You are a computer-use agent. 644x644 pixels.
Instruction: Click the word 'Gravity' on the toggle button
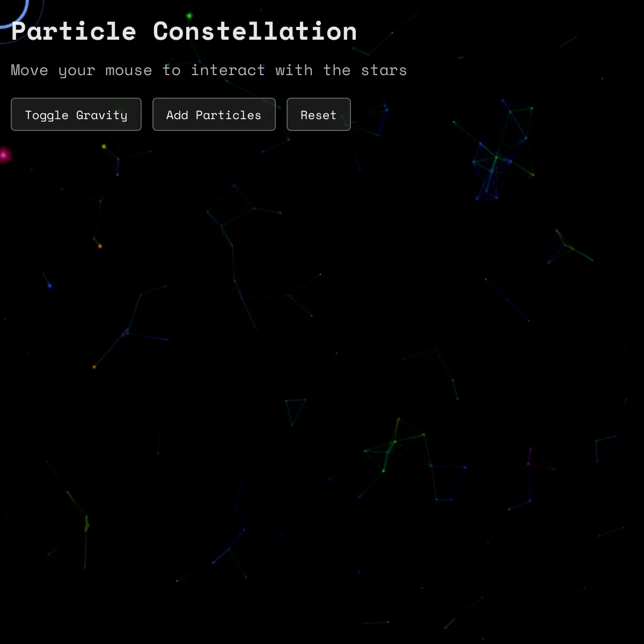coord(101,115)
